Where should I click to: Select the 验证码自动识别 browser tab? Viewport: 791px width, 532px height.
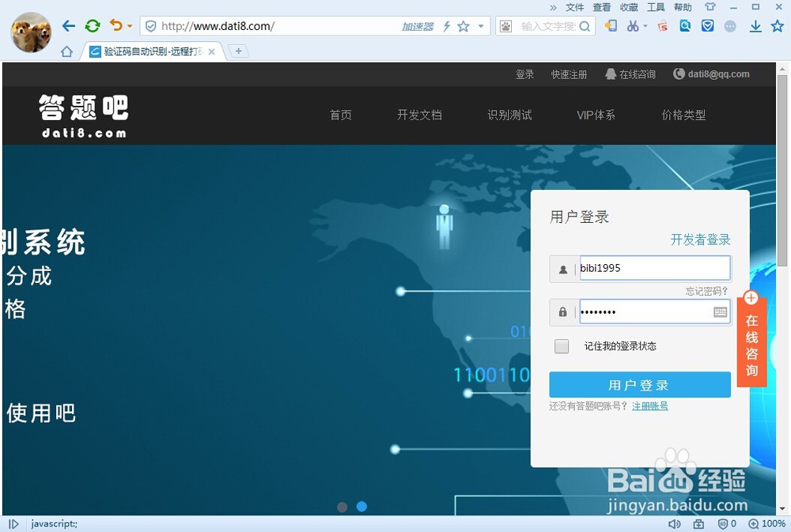pos(153,51)
